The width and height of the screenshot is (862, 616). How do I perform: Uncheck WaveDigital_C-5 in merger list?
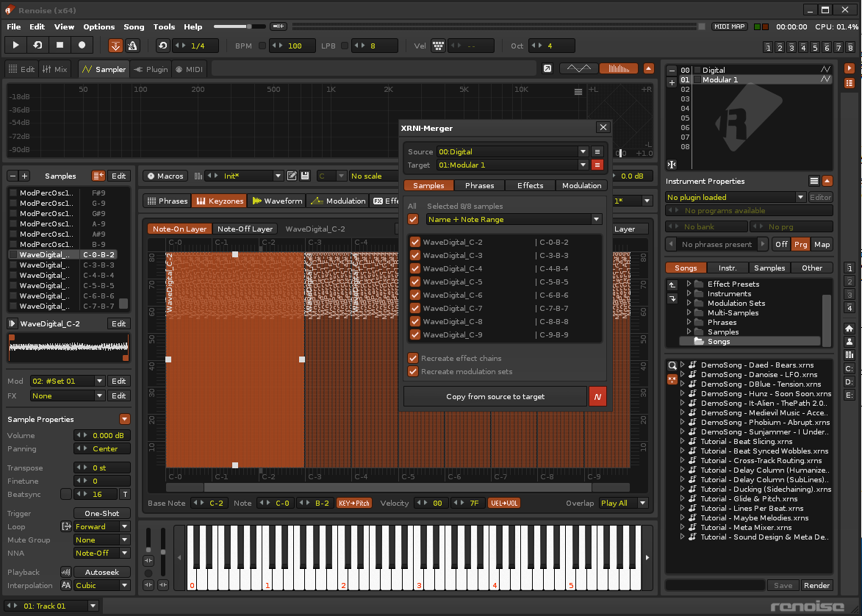(x=415, y=282)
